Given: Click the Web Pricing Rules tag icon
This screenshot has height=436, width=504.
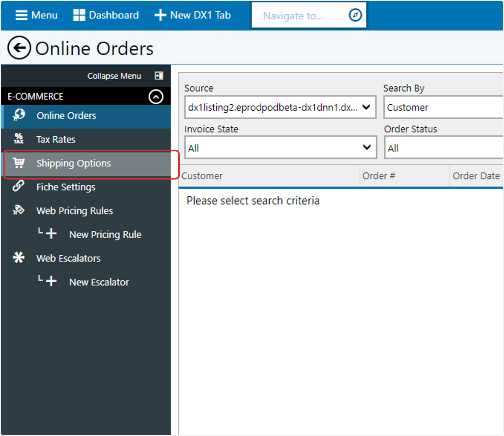Looking at the screenshot, I should point(18,210).
